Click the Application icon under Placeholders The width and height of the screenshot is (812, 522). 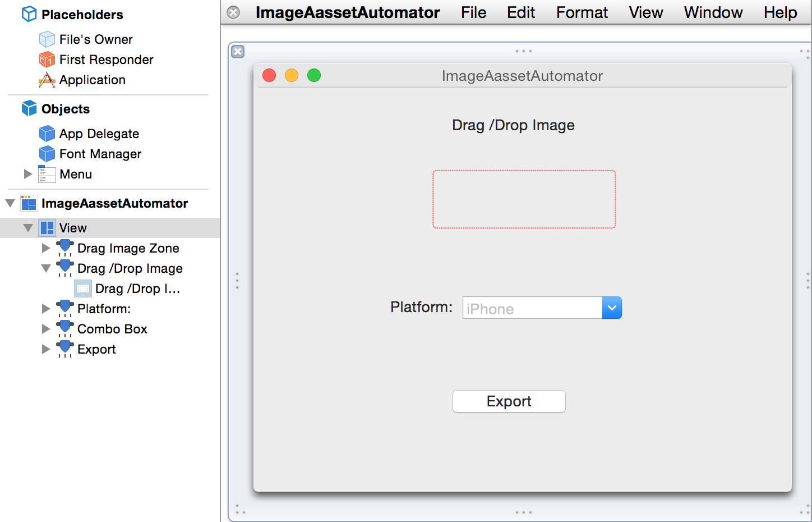(46, 80)
